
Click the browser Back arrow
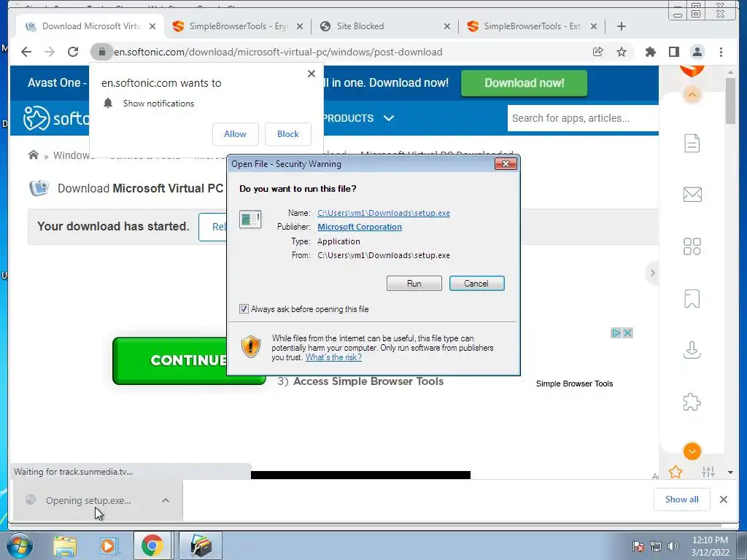(26, 52)
